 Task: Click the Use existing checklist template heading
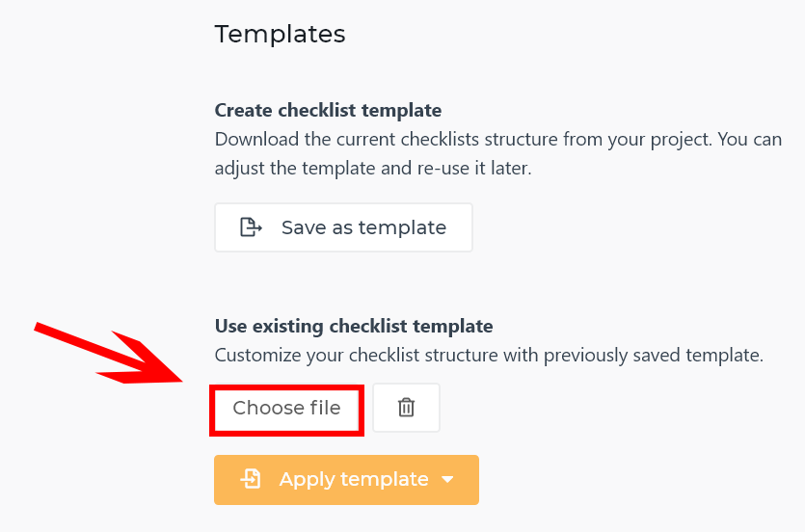pos(354,327)
